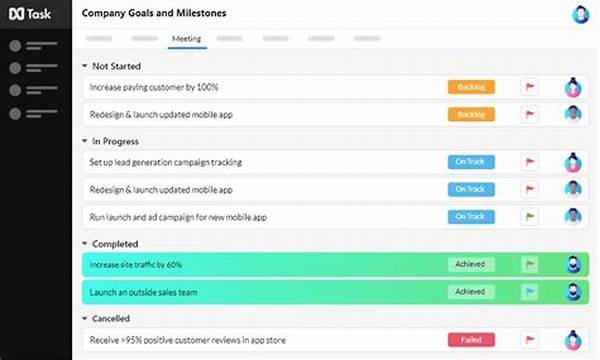Click green flag on Run launch campaign row
The width and height of the screenshot is (600, 360).
pos(530,217)
